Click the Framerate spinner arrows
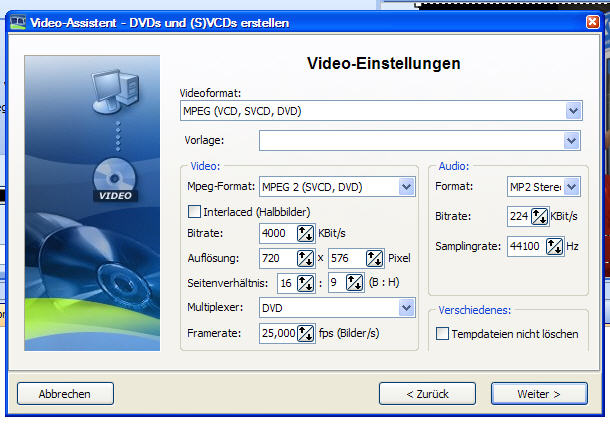Image resolution: width=610 pixels, height=431 pixels. [306, 332]
